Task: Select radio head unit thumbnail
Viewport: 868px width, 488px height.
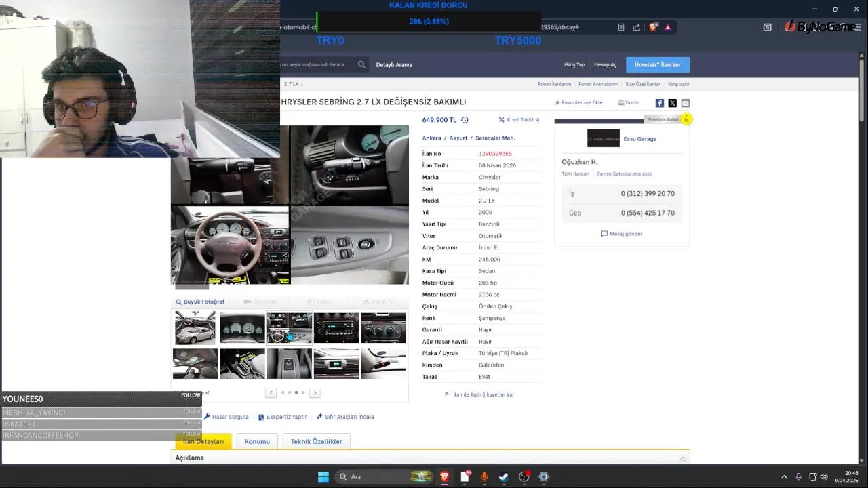Action: click(336, 327)
